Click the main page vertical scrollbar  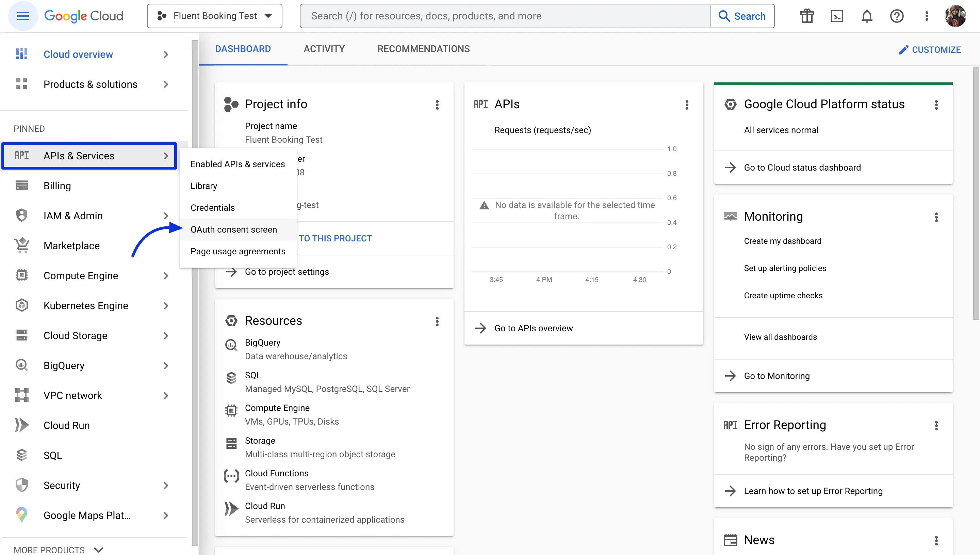click(976, 193)
